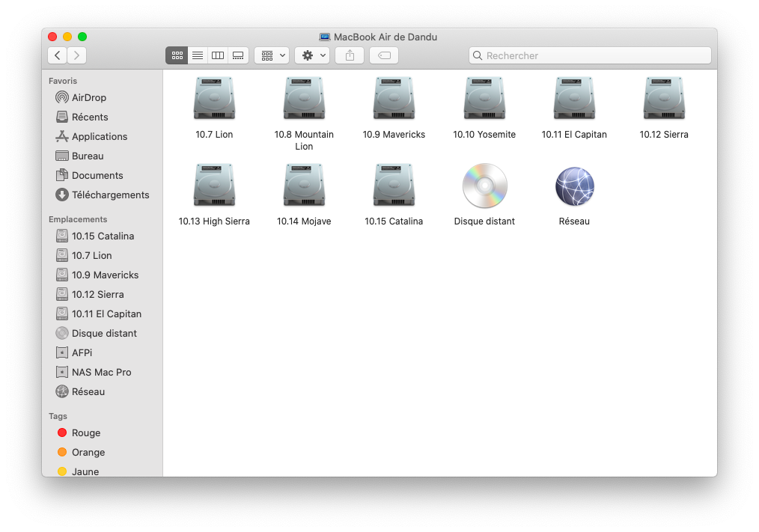Image resolution: width=759 pixels, height=532 pixels.
Task: Switch to gallery view
Action: coord(238,55)
